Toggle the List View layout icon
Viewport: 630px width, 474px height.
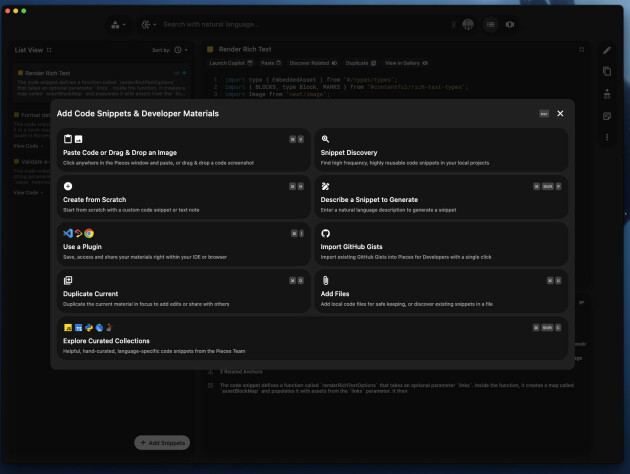[49, 50]
